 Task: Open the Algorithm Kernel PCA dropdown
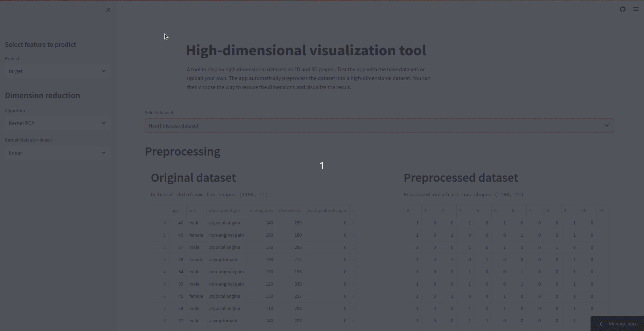[x=58, y=123]
